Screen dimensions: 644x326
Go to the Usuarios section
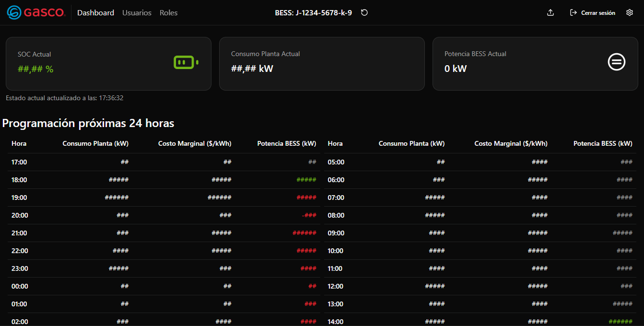click(137, 13)
